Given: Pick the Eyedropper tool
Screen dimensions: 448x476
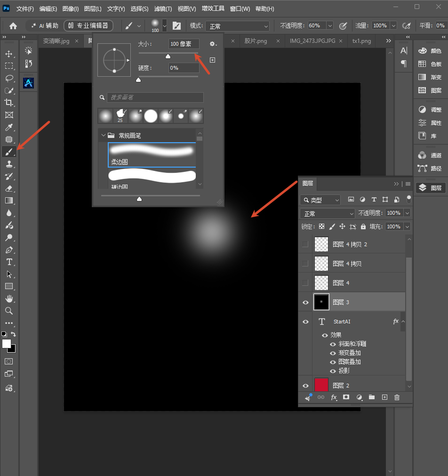Looking at the screenshot, I should [x=9, y=127].
